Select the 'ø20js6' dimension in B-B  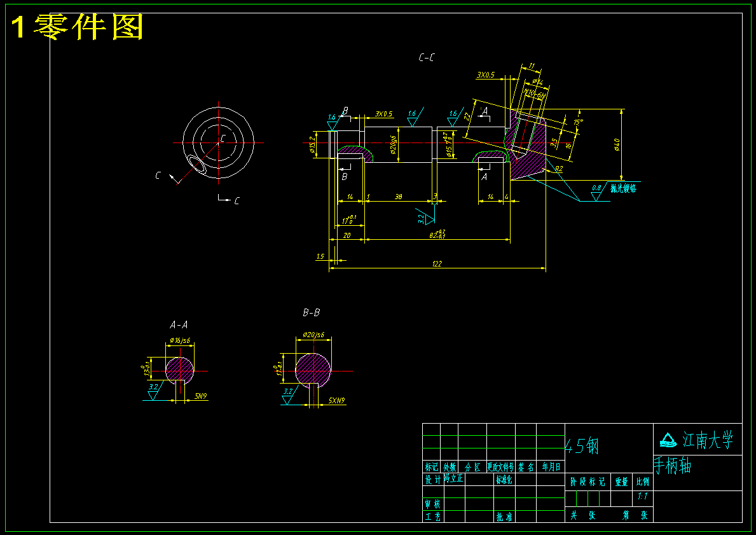[313, 335]
